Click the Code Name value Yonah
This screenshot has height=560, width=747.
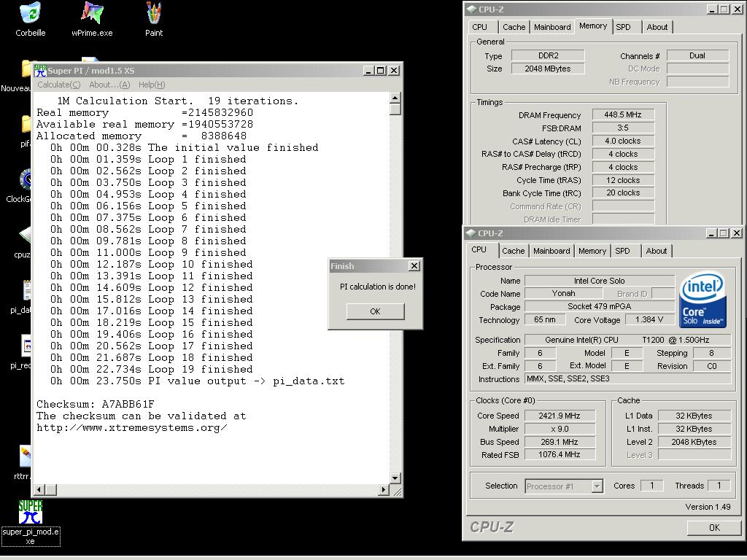pos(563,293)
